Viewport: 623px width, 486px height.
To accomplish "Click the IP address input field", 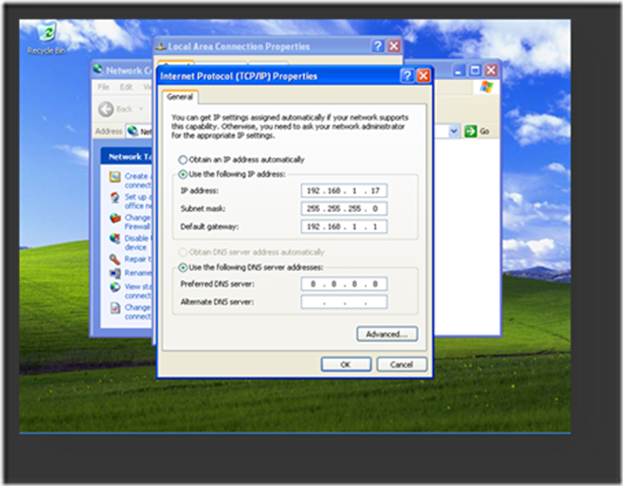I will click(344, 191).
